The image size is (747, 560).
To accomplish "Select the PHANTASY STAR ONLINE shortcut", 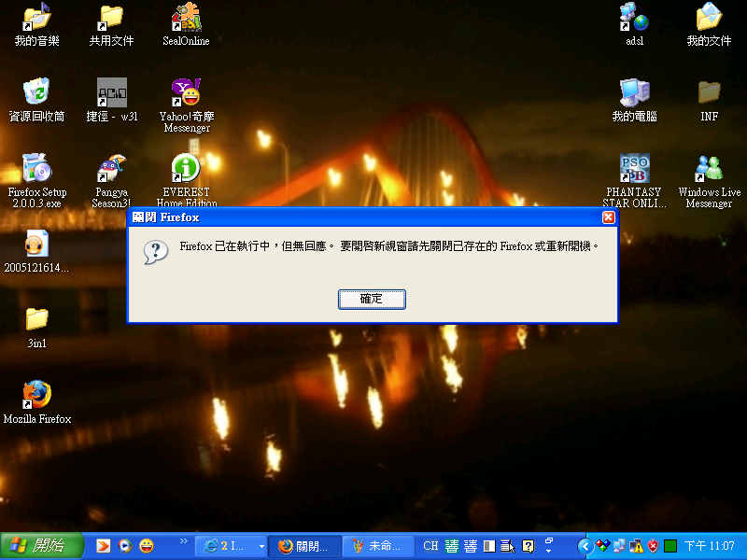I will 634,169.
